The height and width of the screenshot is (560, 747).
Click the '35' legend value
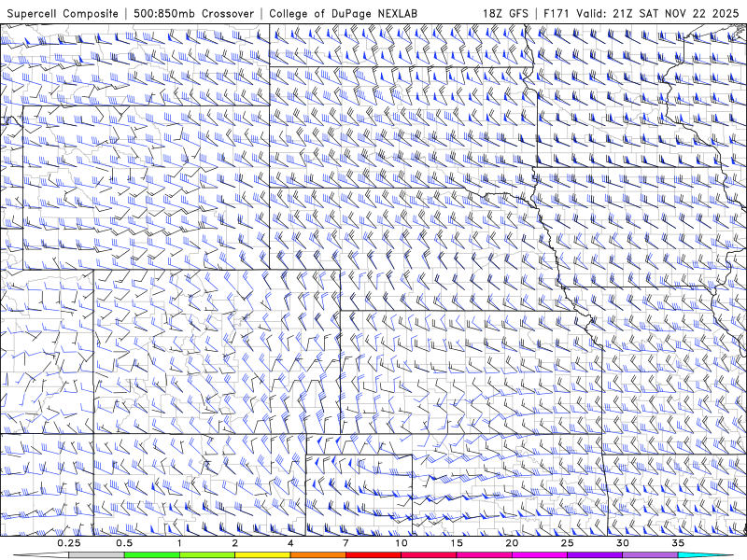click(x=678, y=543)
